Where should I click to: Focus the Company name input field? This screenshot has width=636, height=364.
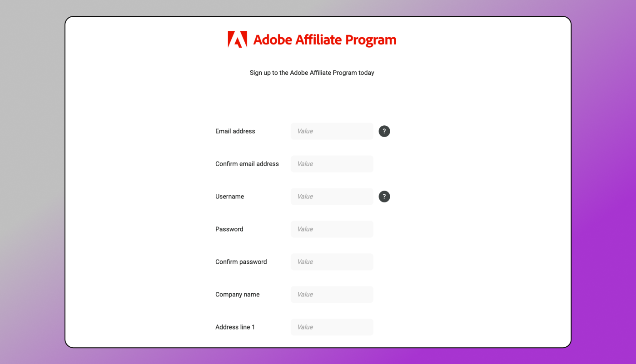(x=332, y=295)
